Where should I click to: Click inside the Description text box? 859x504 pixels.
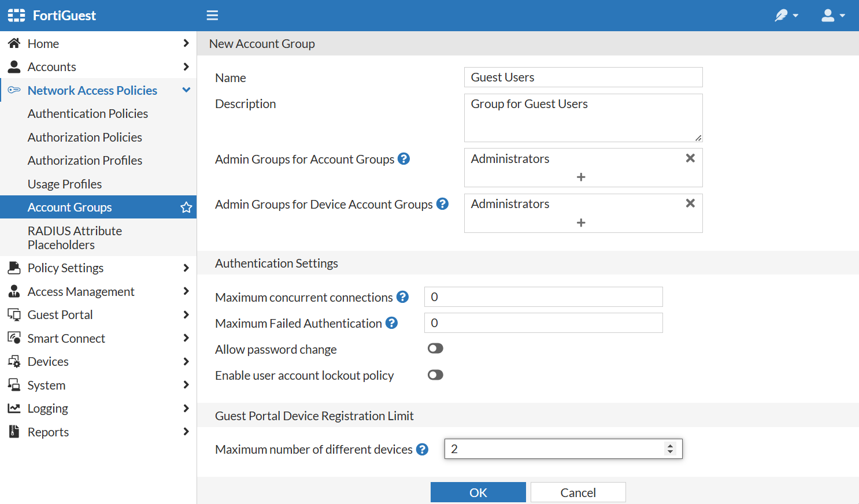[583, 117]
